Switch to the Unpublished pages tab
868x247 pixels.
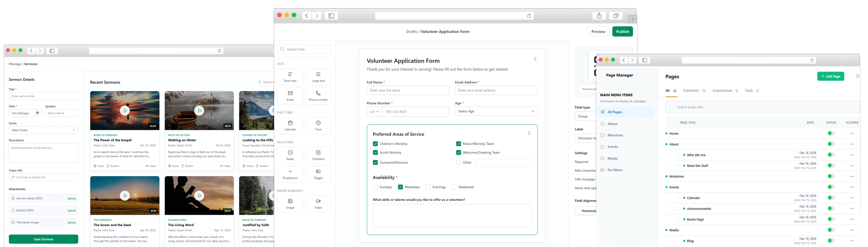coord(725,91)
